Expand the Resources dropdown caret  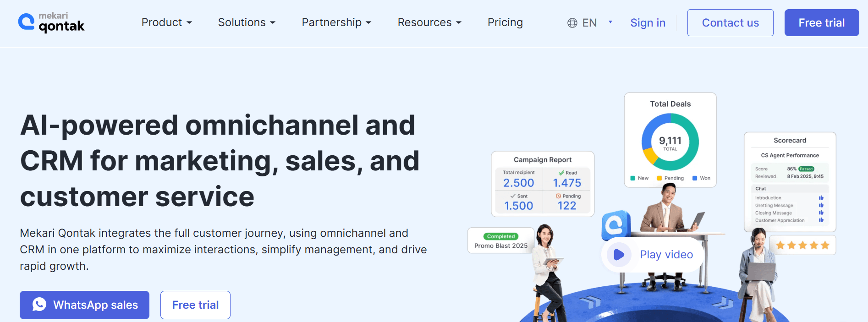coord(459,23)
